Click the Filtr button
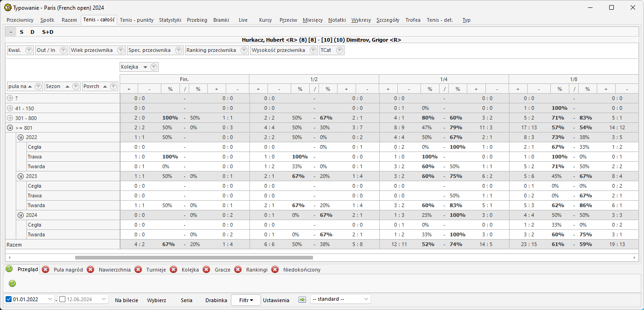 click(x=246, y=300)
